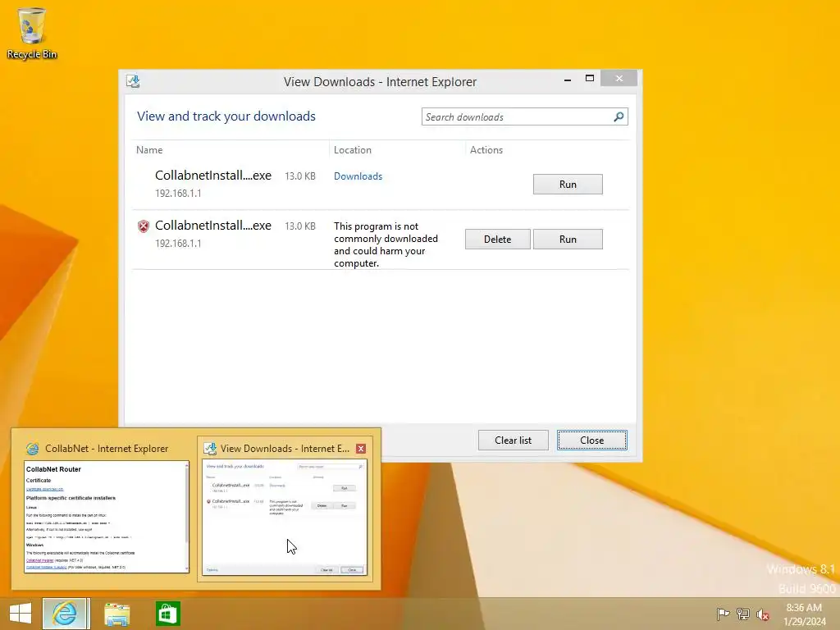Open Action Center flag tray icon
Image resolution: width=840 pixels, height=630 pixels.
[x=723, y=614]
